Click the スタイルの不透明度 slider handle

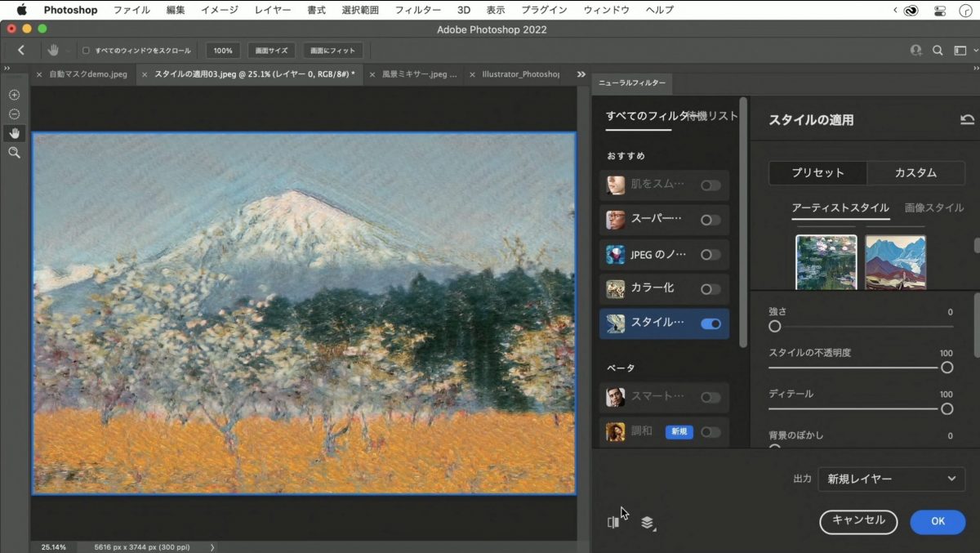coord(947,368)
